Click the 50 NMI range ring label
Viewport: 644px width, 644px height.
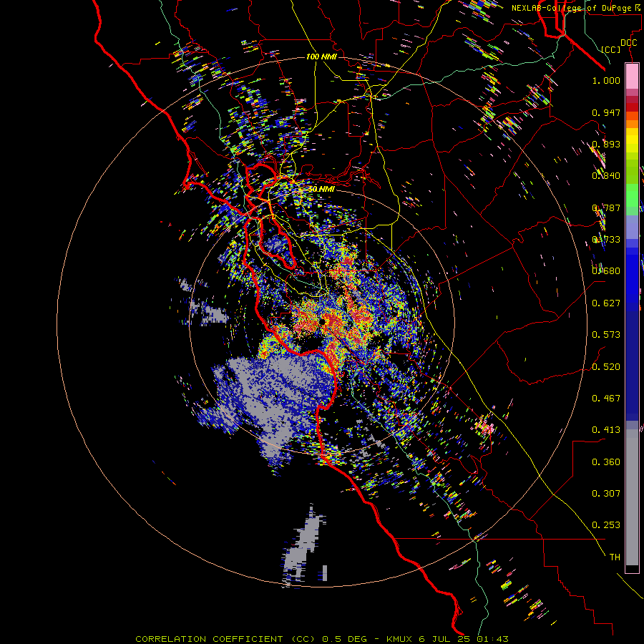[321, 190]
